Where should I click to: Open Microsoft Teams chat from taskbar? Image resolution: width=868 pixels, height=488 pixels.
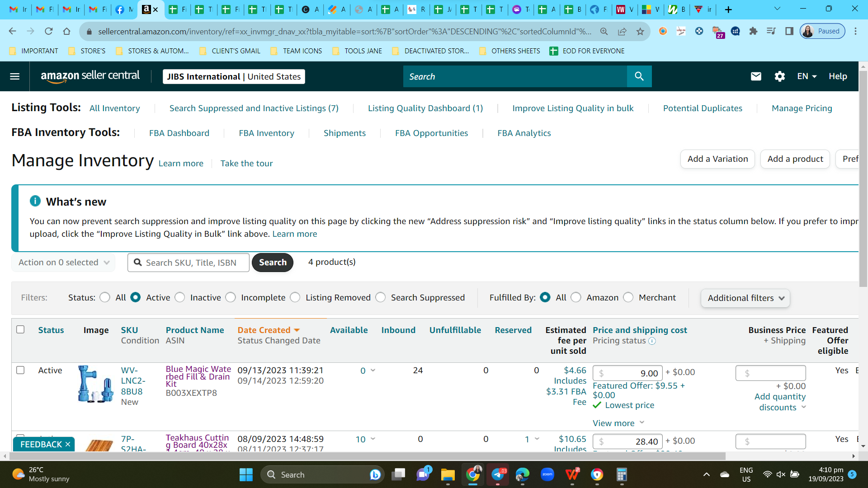pyautogui.click(x=423, y=475)
